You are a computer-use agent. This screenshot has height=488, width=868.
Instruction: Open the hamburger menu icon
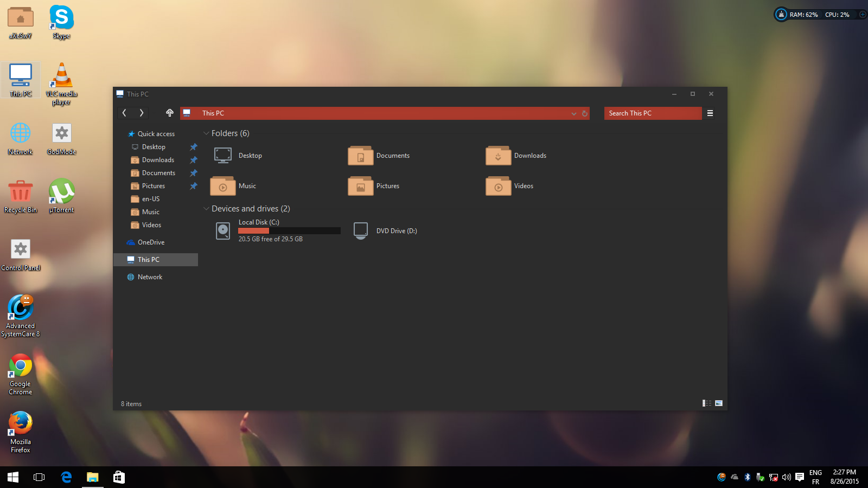(x=710, y=113)
